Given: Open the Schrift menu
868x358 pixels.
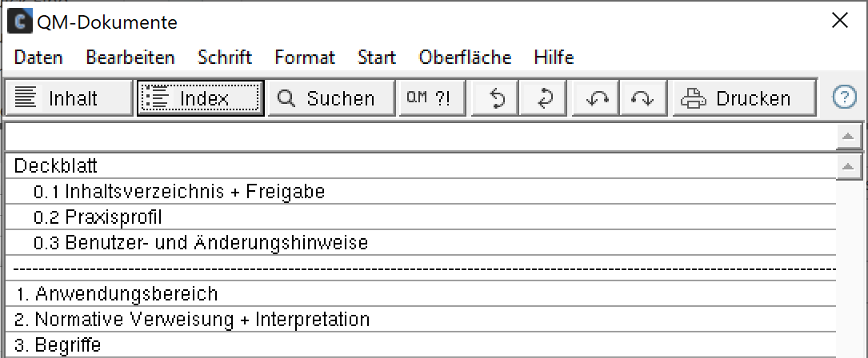Looking at the screenshot, I should point(225,58).
